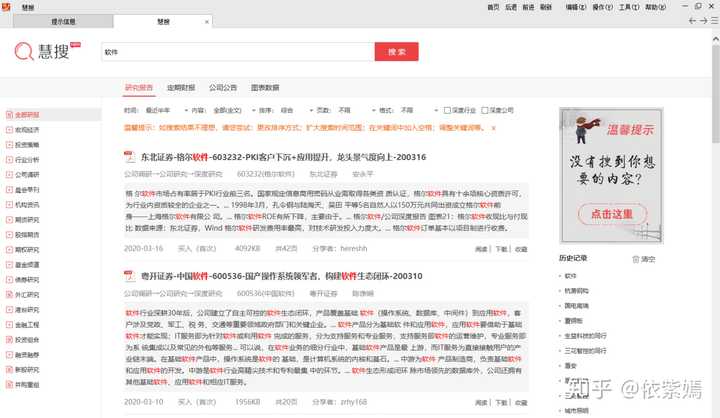This screenshot has height=418, width=720.
Task: Click the expand icon beside 投资策略
Action: tap(9, 145)
